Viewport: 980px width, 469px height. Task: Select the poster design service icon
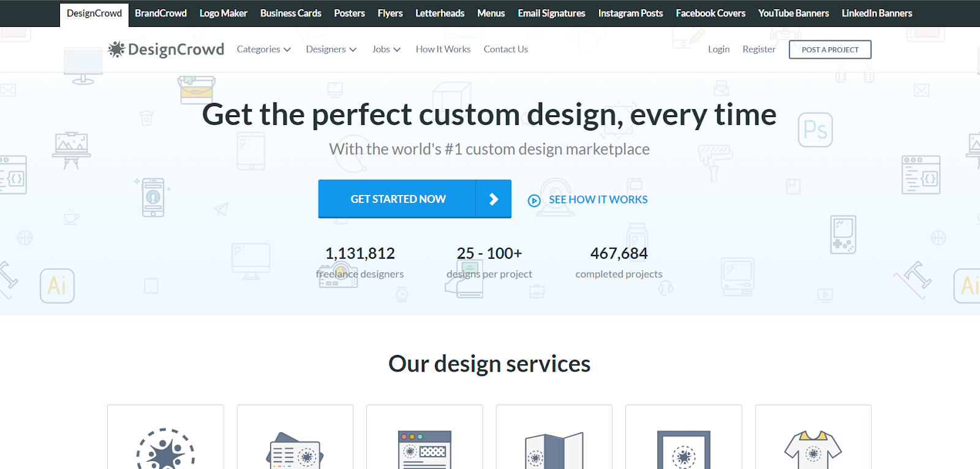684,449
